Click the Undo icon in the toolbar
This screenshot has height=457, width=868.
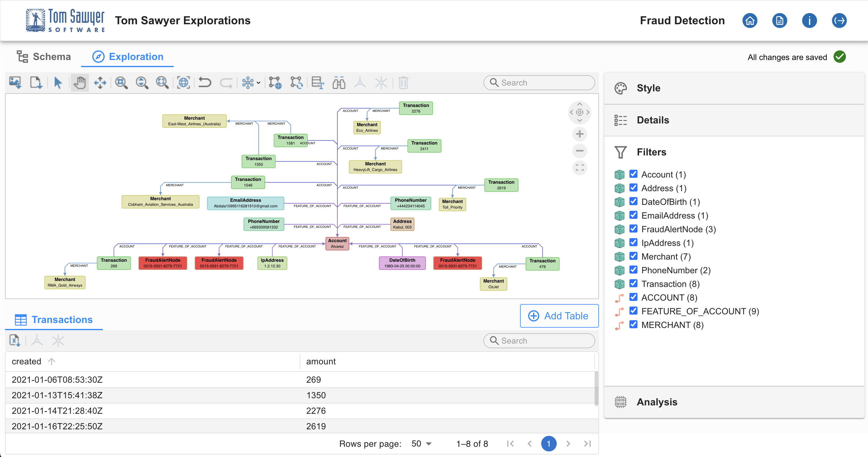coord(205,82)
